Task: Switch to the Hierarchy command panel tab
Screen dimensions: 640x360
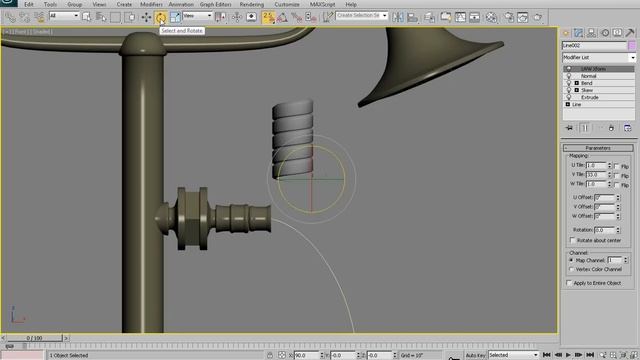Action: tap(591, 33)
